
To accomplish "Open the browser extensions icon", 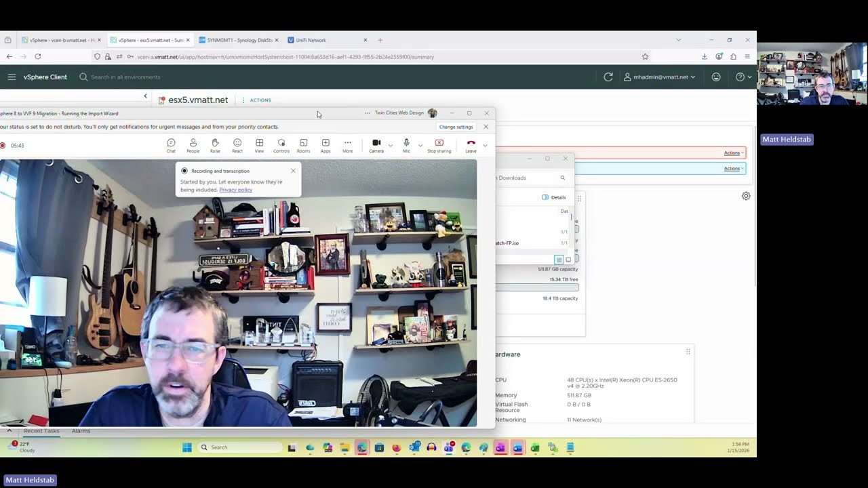I will [x=733, y=57].
